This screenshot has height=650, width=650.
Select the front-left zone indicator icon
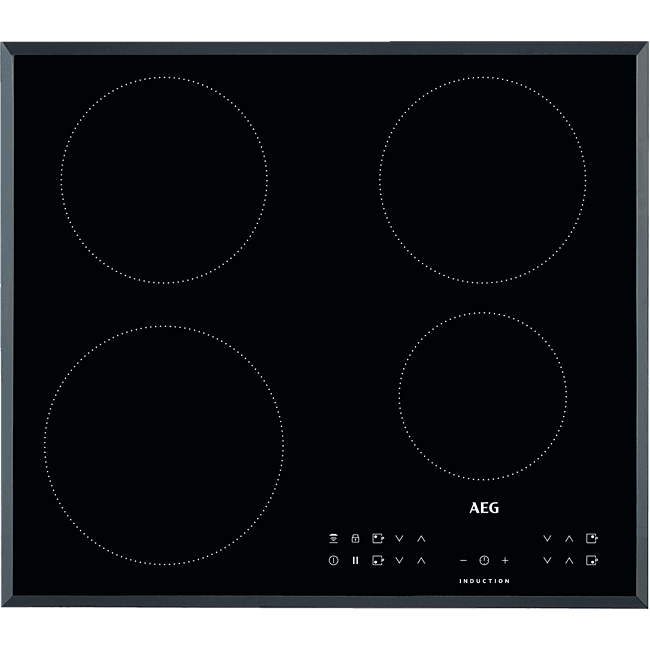(378, 560)
